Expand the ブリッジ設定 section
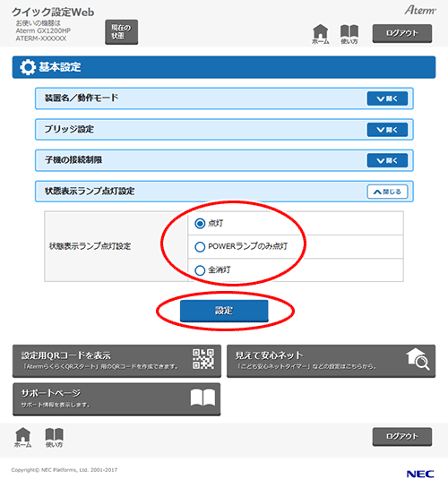448x487 pixels. tap(387, 130)
